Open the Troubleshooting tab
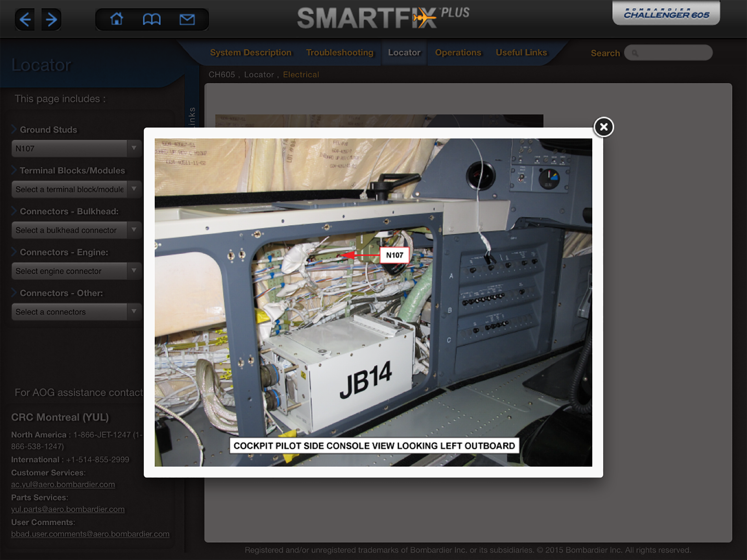The height and width of the screenshot is (560, 747). [x=340, y=53]
